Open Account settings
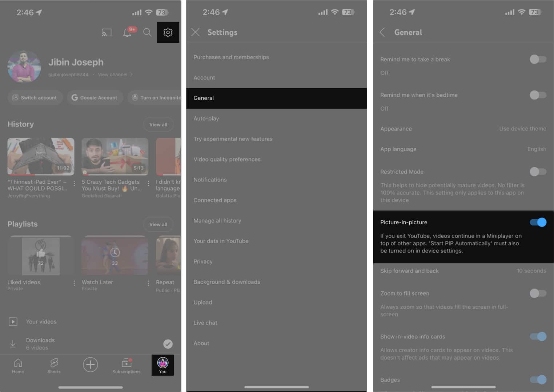554x392 pixels. click(276, 77)
